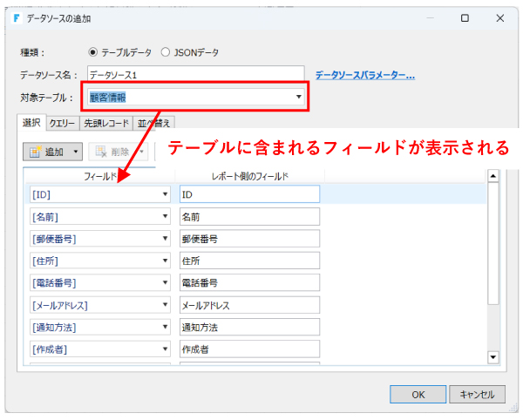The image size is (523, 420).
Task: Switch to the 先頭レコード tab
Action: (106, 123)
